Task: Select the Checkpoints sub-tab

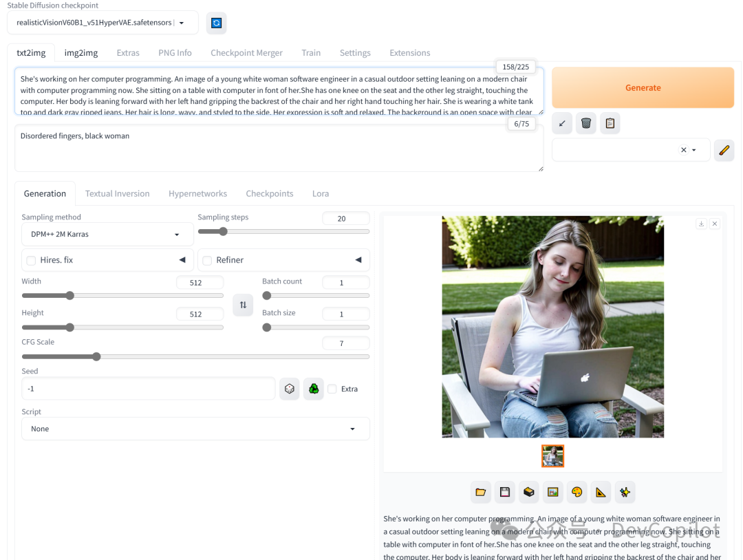Action: (269, 193)
